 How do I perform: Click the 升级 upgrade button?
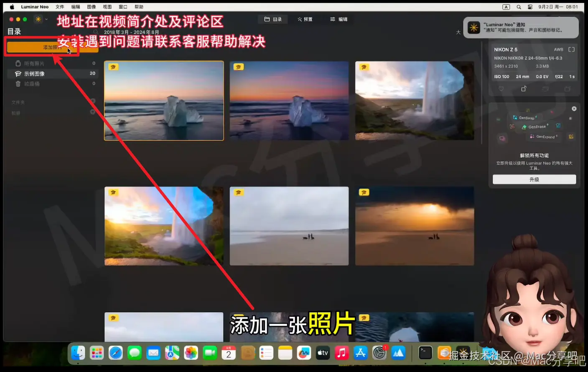coord(534,179)
